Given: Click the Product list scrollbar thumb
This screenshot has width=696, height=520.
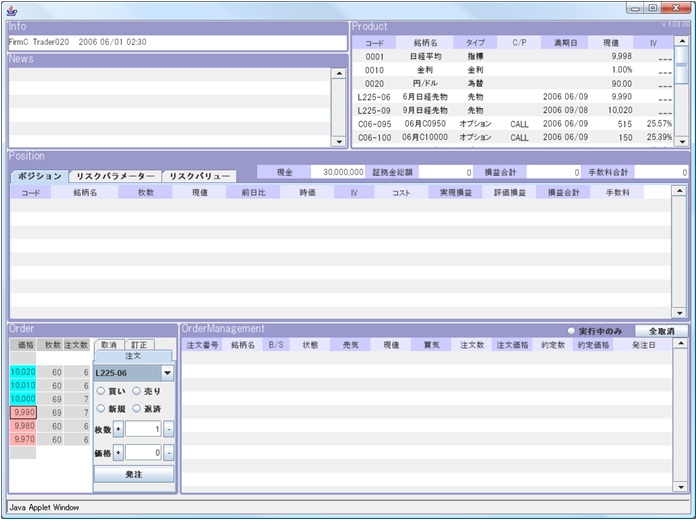Looking at the screenshot, I should pyautogui.click(x=681, y=65).
